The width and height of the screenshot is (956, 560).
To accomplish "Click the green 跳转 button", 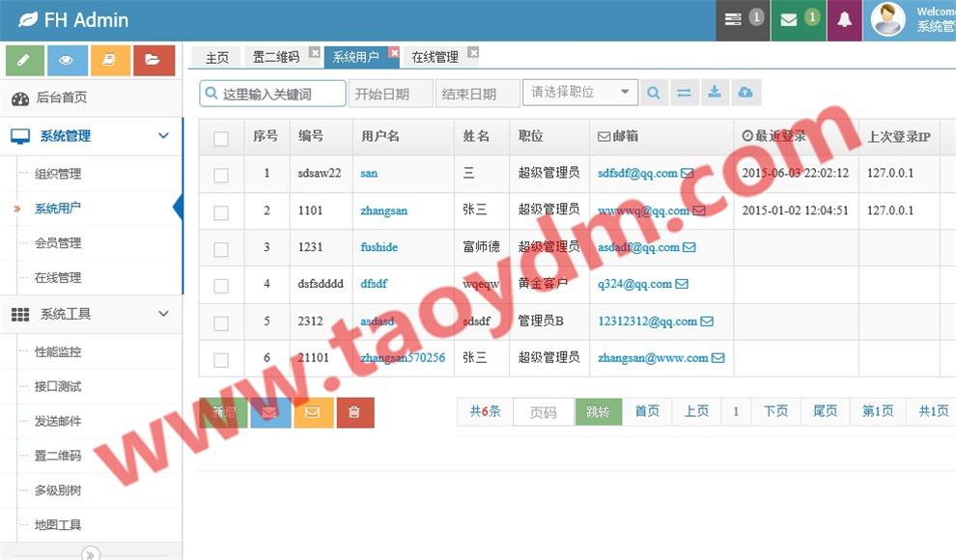I will coord(598,411).
